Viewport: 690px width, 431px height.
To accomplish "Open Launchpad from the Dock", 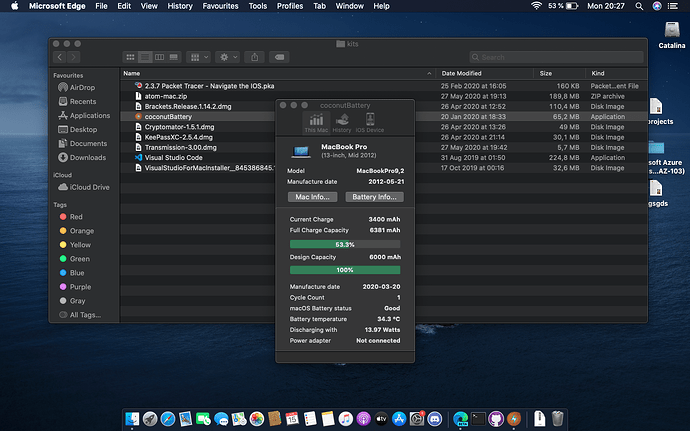I will click(x=150, y=419).
